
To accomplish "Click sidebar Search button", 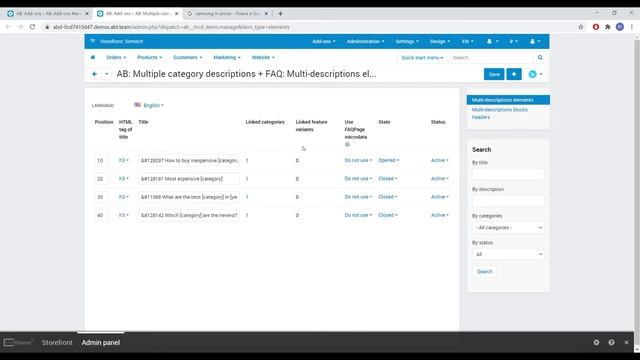I will [x=484, y=271].
